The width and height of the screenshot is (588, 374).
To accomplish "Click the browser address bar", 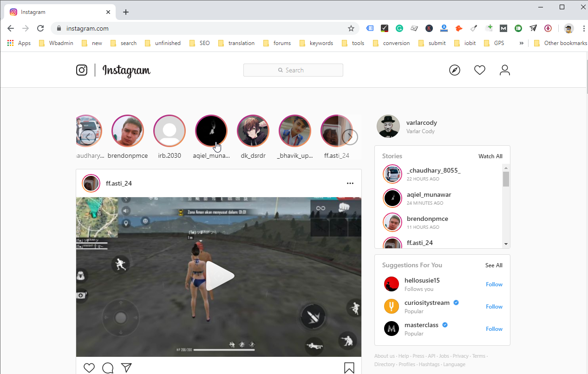I will 205,28.
